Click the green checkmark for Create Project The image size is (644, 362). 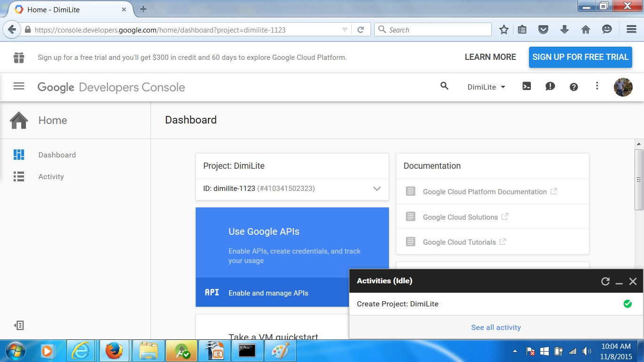click(627, 304)
